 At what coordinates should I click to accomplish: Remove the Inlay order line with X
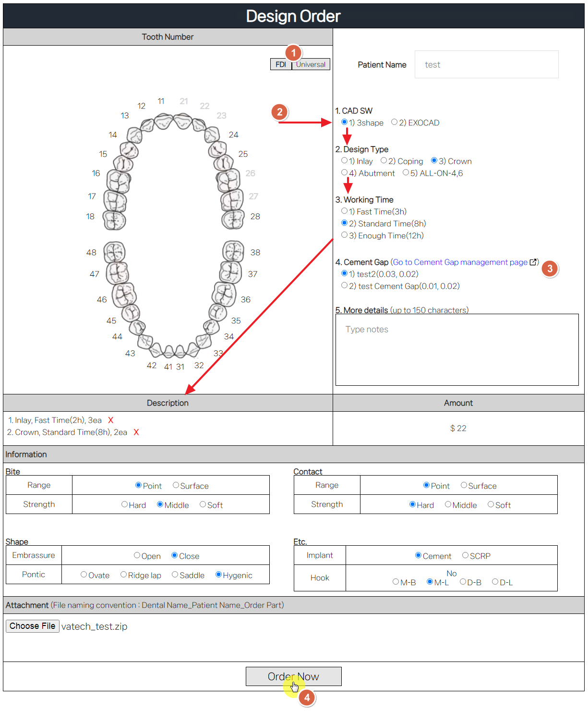111,420
